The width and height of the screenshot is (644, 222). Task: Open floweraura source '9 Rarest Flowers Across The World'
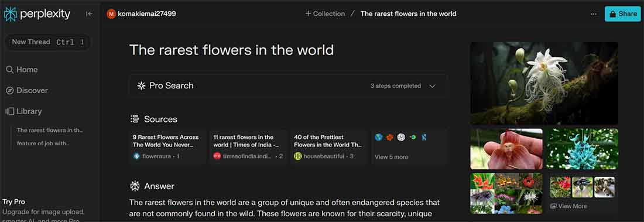click(x=167, y=147)
